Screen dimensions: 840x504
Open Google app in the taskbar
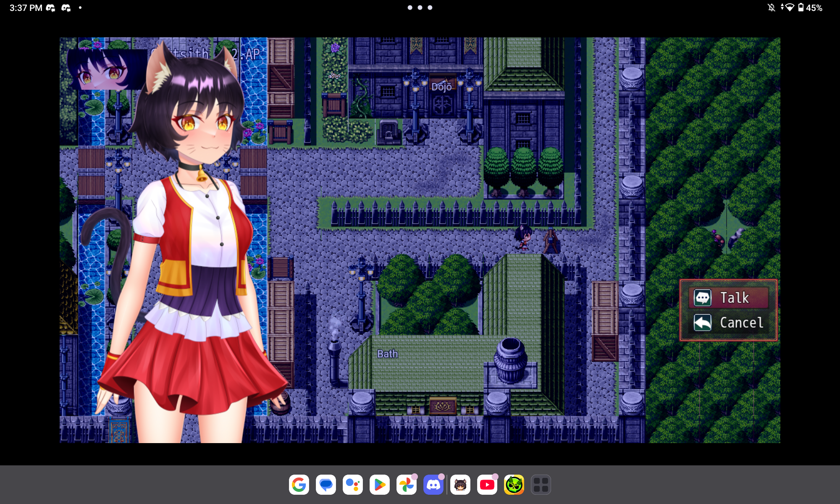click(299, 485)
